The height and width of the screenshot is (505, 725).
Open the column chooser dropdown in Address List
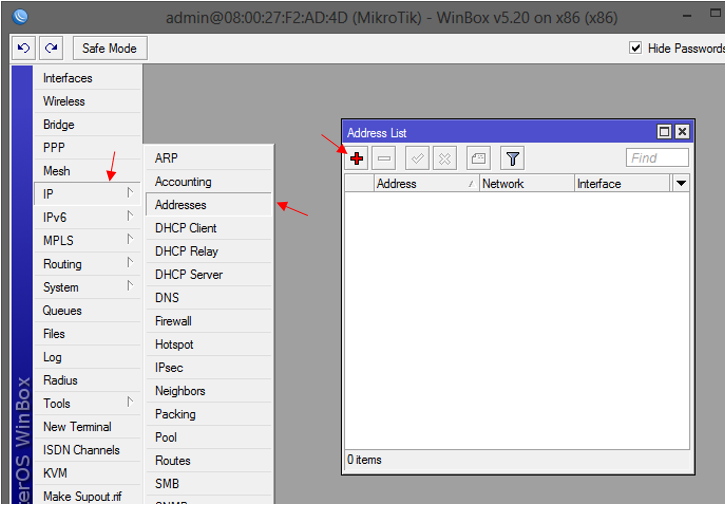681,184
